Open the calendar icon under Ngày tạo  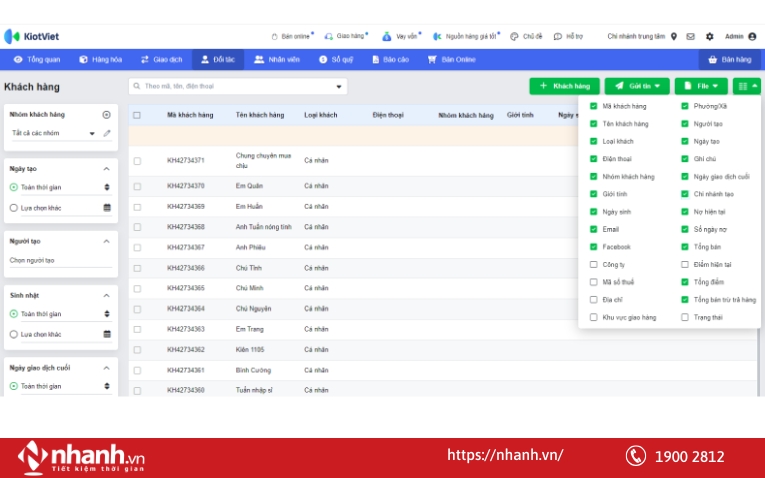coord(107,208)
